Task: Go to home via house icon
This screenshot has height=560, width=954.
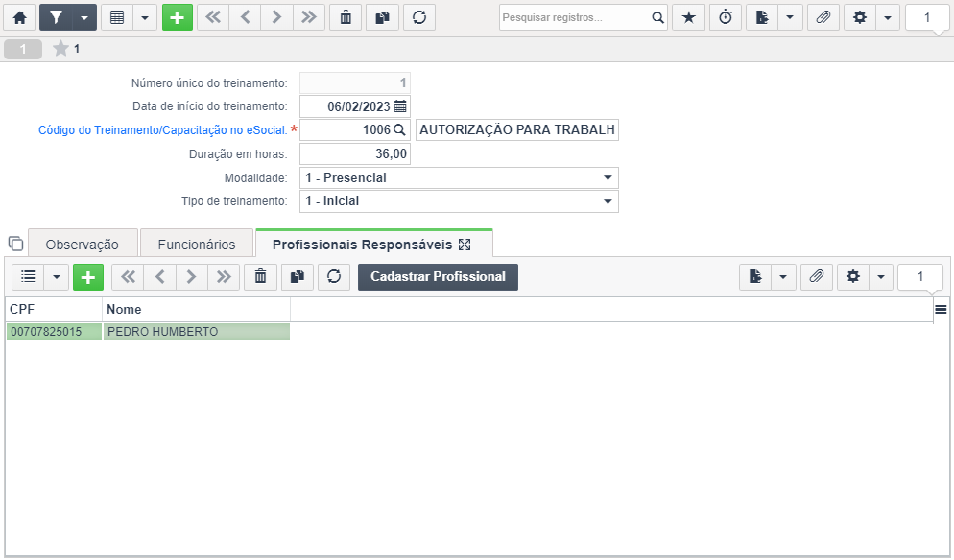Action: pos(19,17)
